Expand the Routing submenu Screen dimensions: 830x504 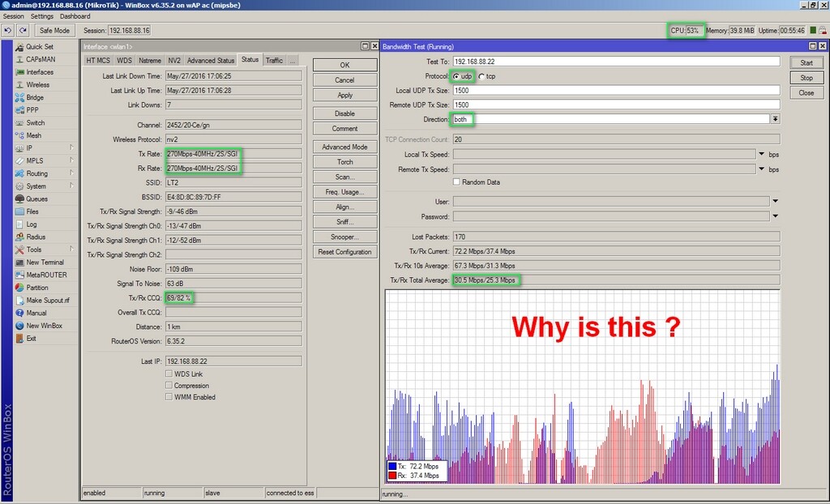click(72, 173)
